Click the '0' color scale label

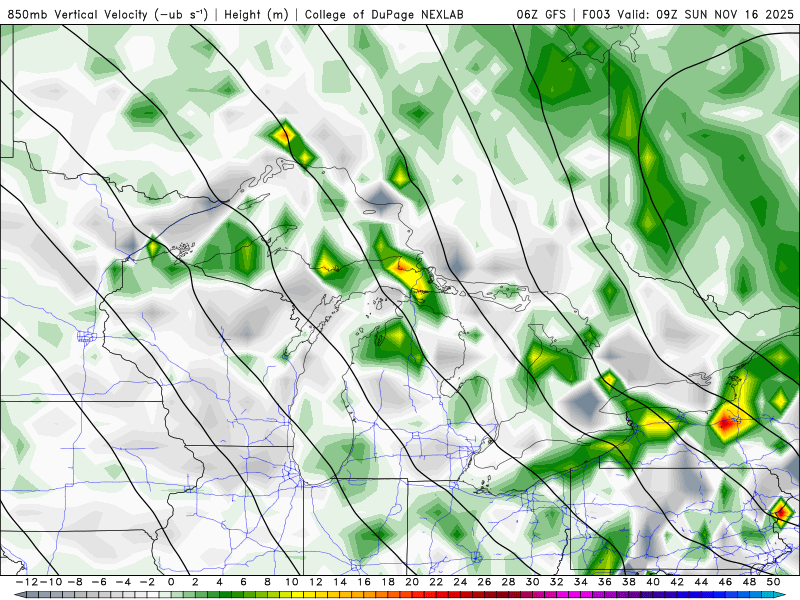coord(171,582)
